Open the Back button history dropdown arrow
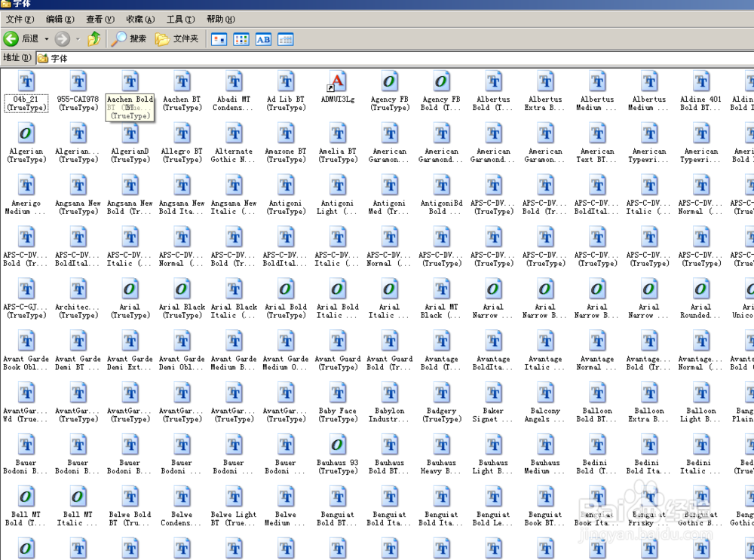The image size is (754, 560). tap(47, 38)
